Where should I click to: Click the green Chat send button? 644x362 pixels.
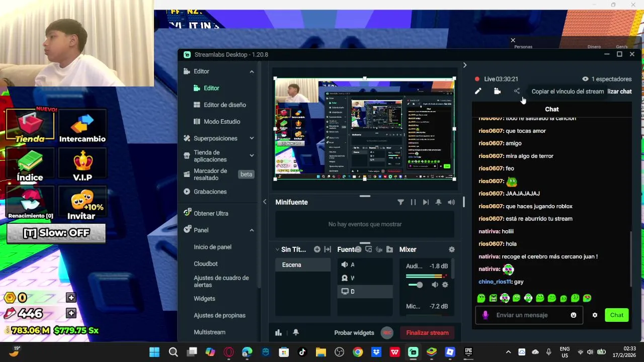tap(616, 315)
